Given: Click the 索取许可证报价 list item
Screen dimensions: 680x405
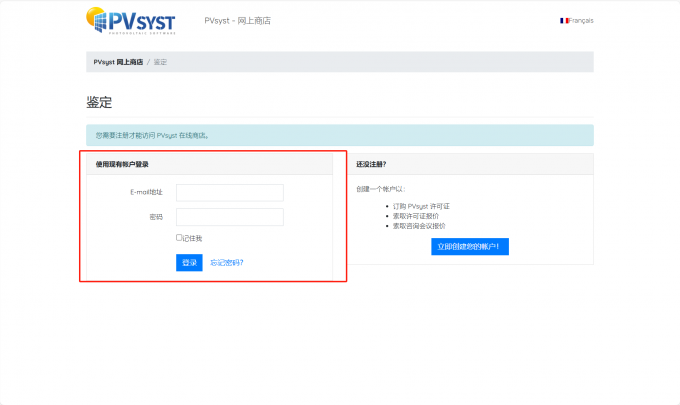Looking at the screenshot, I should pyautogui.click(x=415, y=216).
